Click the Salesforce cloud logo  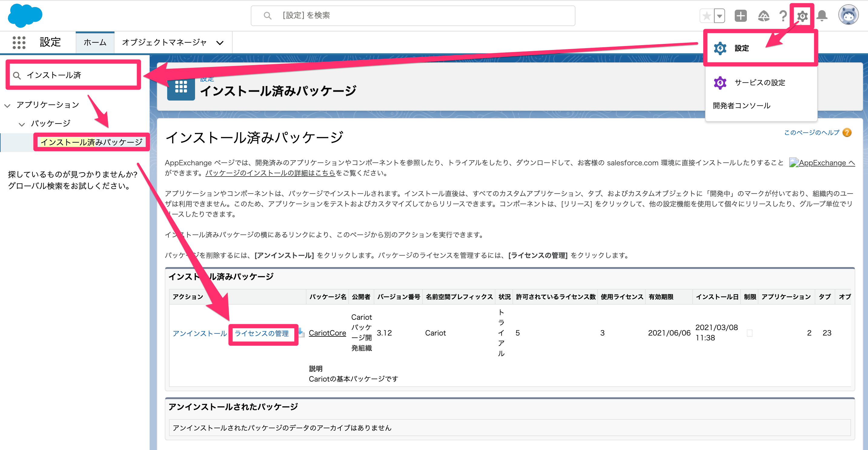pyautogui.click(x=25, y=16)
